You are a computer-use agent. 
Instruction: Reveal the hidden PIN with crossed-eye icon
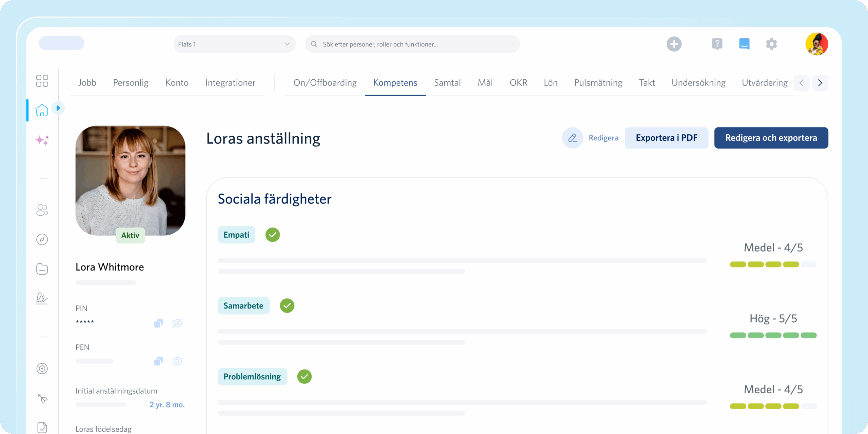[177, 323]
